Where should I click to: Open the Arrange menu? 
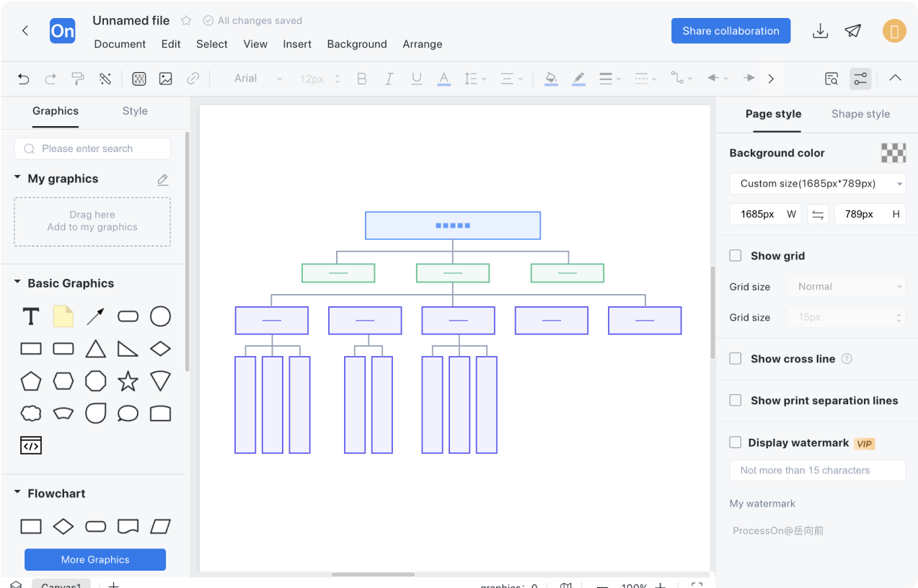[x=422, y=44]
